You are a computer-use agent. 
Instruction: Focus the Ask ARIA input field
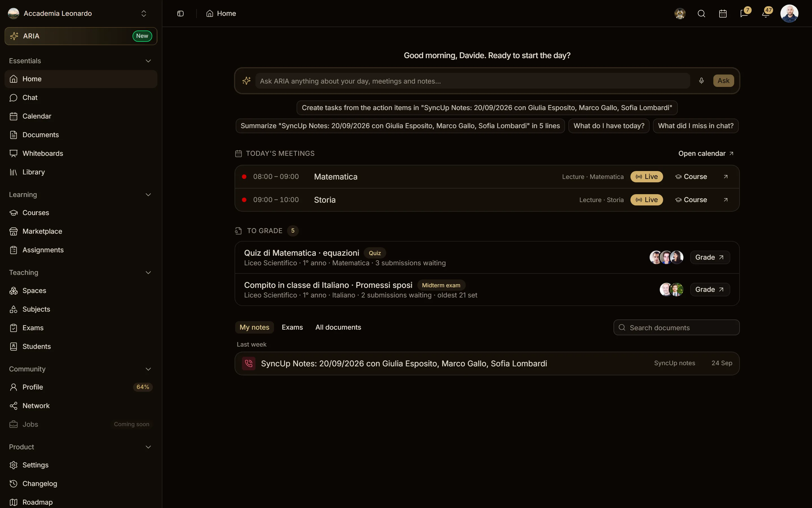473,81
